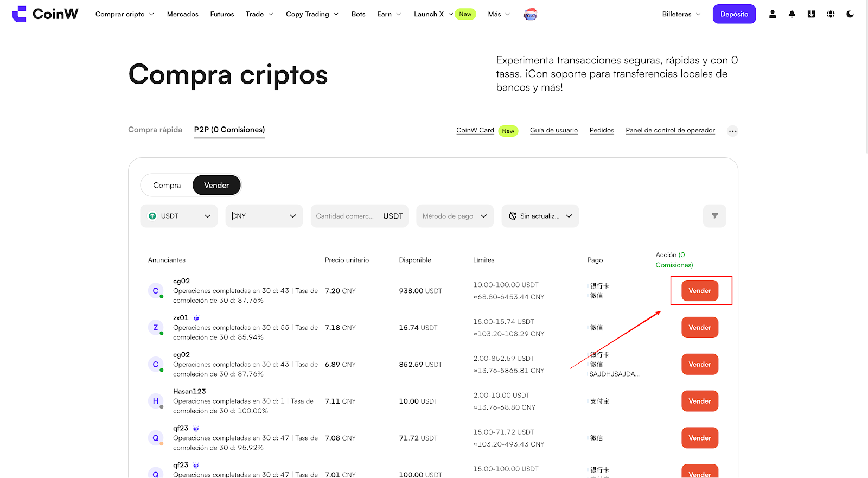Expand the USDT coin dropdown
Image resolution: width=868 pixels, height=478 pixels.
179,216
